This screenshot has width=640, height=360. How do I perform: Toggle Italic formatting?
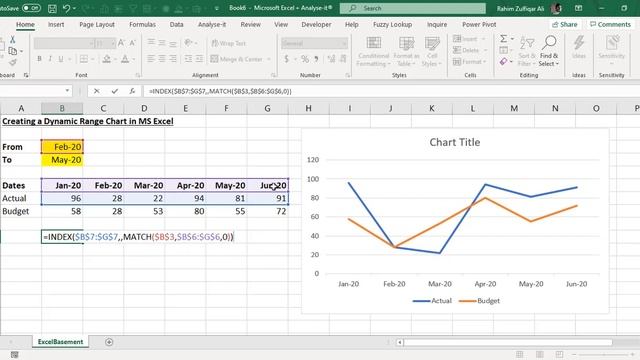click(x=50, y=59)
